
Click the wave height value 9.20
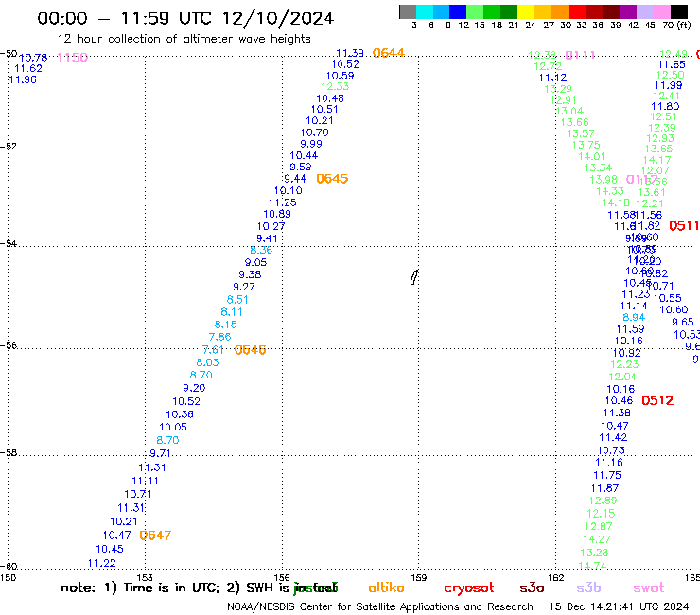tap(194, 388)
